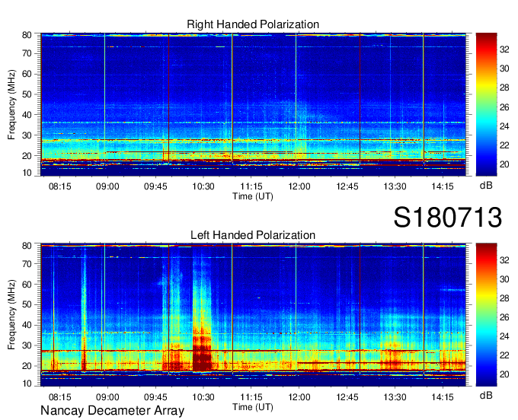Click "28" dB value on Right Handed colorbar
The height and width of the screenshot is (420, 518).
(504, 87)
